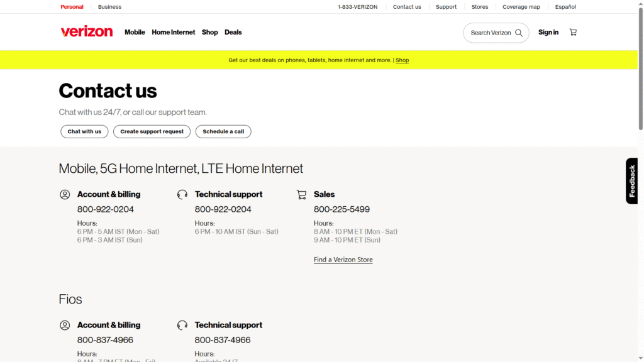Click the Technical support headset icon for Mobile
Image resolution: width=644 pixels, height=362 pixels.
click(182, 194)
